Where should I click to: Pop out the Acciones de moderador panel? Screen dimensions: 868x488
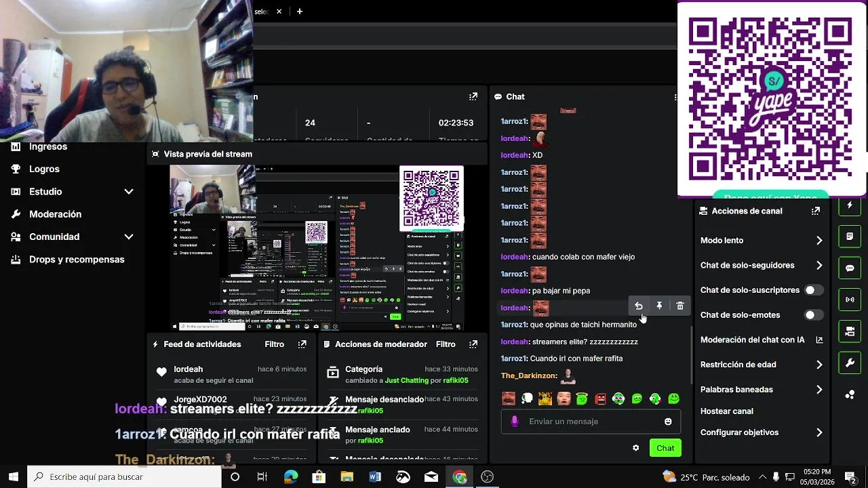pyautogui.click(x=473, y=344)
